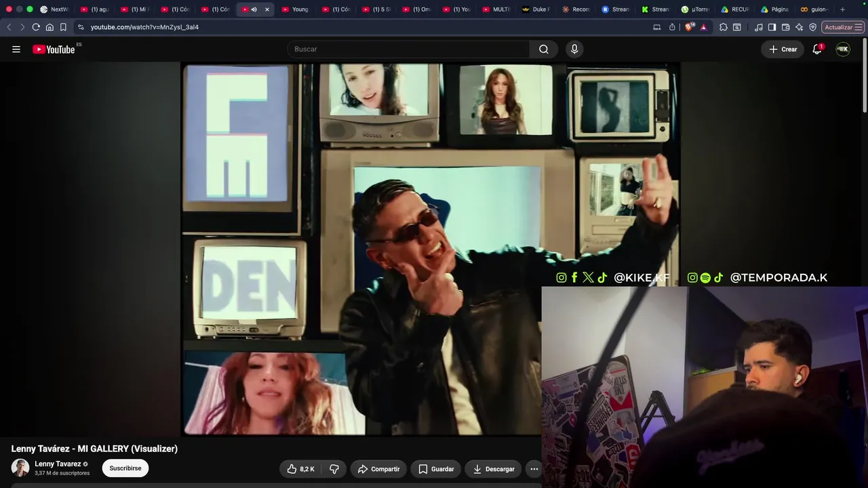Image resolution: width=868 pixels, height=488 pixels.
Task: Open the browser home page
Action: point(50,27)
